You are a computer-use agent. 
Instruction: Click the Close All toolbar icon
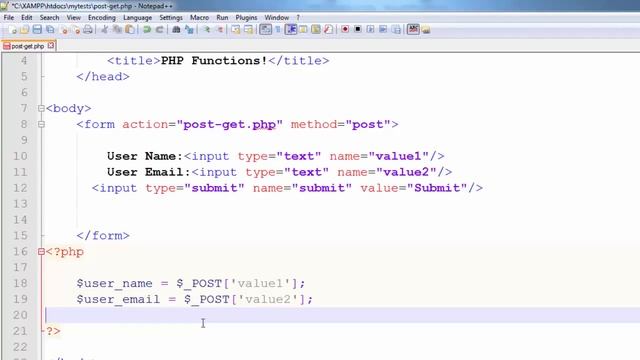(x=76, y=29)
